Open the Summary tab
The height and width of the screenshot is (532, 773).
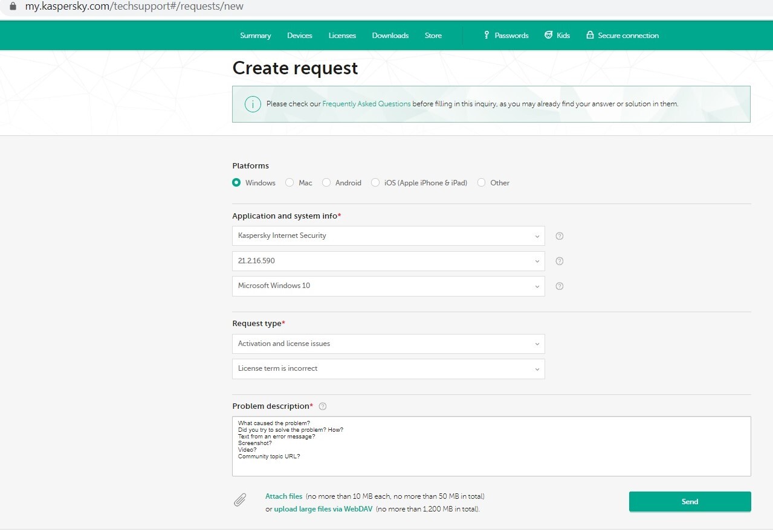point(256,36)
